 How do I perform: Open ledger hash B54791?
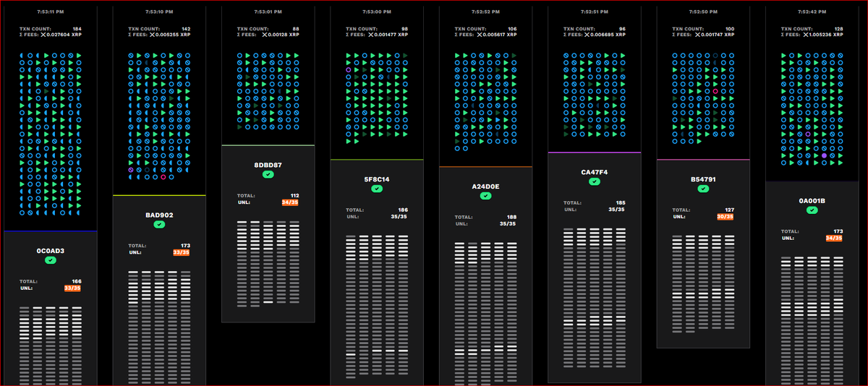click(703, 179)
